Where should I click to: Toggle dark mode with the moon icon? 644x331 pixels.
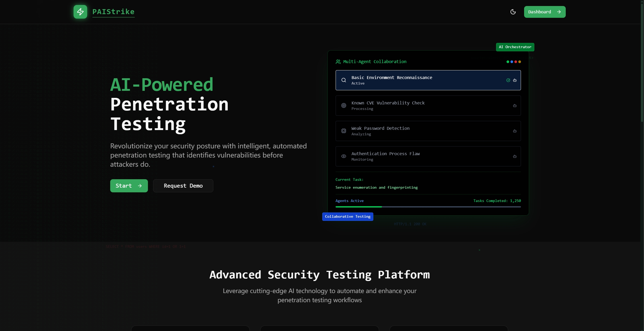tap(513, 12)
